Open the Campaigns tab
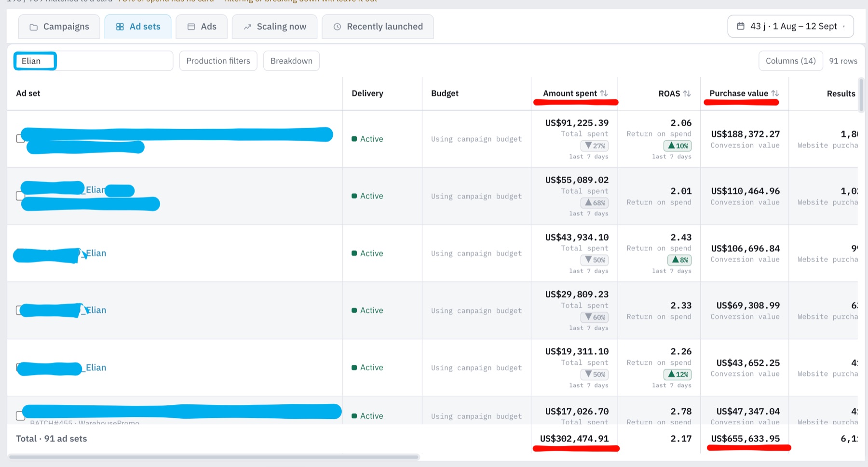This screenshot has height=467, width=868. 59,27
